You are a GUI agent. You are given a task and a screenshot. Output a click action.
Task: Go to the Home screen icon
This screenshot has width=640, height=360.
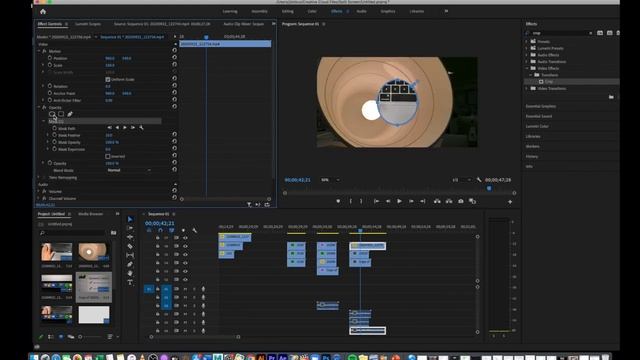point(43,11)
